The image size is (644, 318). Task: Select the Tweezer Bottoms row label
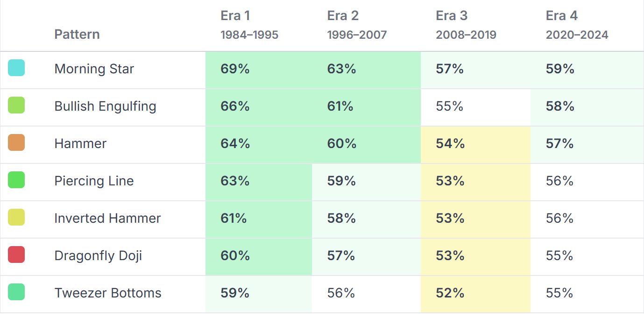pos(108,293)
